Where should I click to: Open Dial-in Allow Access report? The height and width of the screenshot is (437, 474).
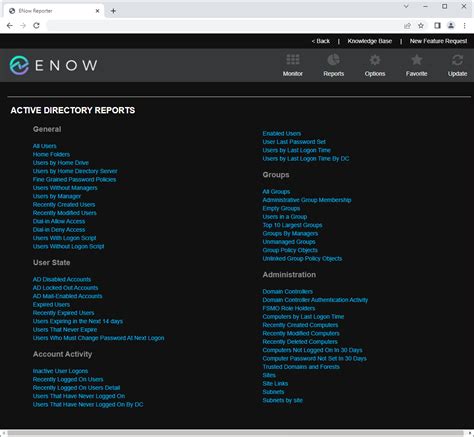(x=59, y=221)
